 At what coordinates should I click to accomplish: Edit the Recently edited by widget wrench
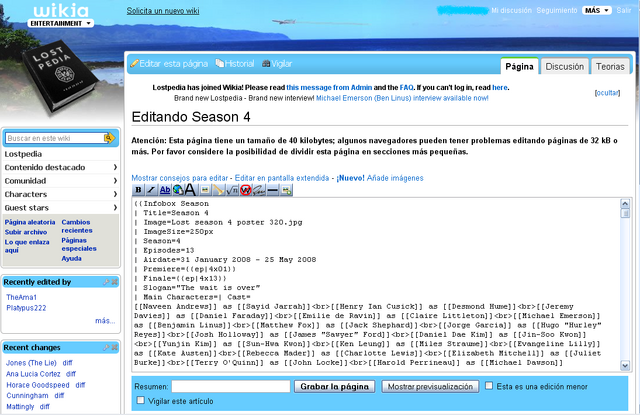pos(106,282)
